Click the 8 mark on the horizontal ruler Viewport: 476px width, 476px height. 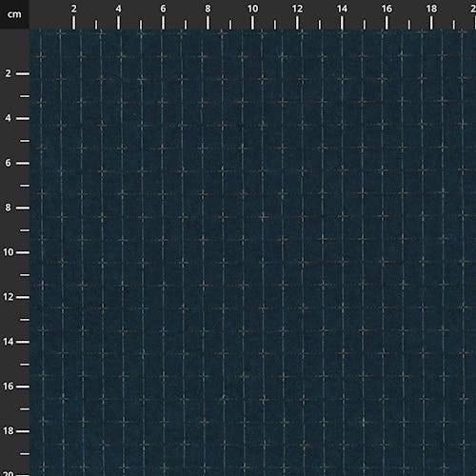(208, 9)
